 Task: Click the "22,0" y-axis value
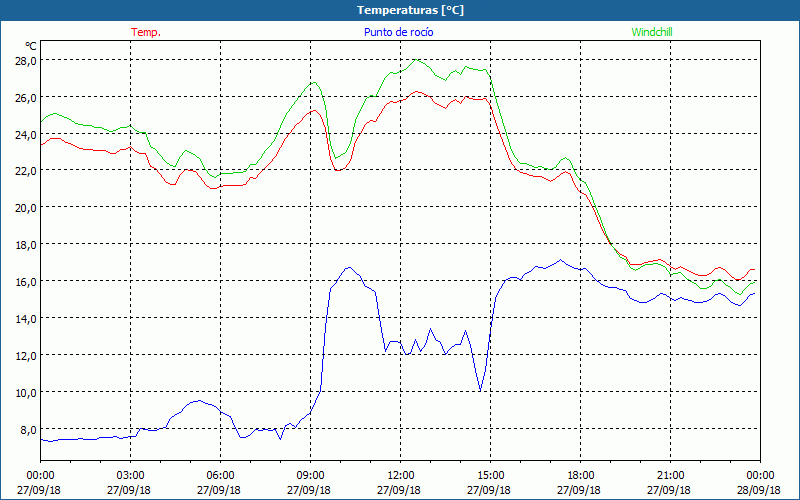[x=25, y=171]
